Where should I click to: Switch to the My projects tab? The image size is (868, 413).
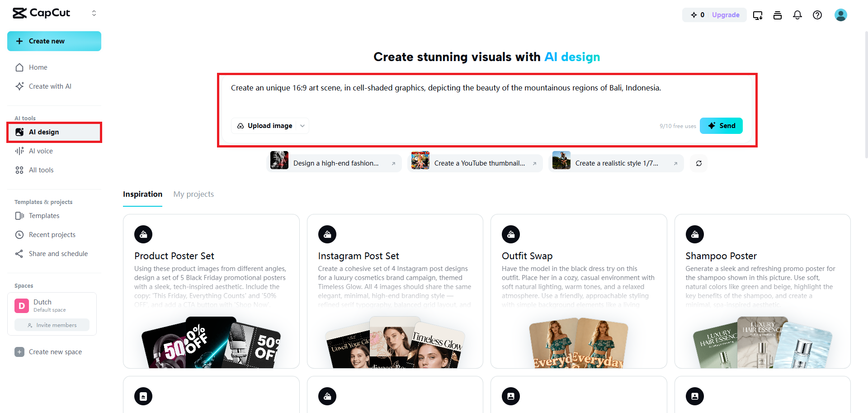[x=193, y=194]
